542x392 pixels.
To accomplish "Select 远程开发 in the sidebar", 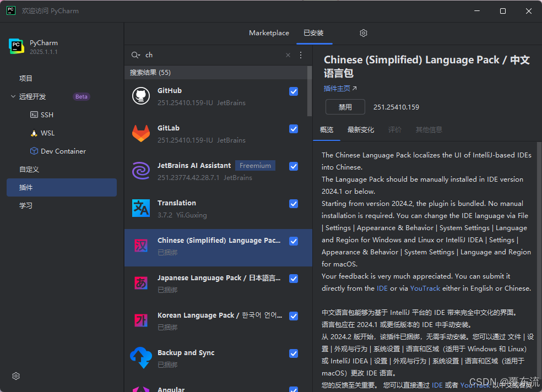I will click(x=32, y=96).
